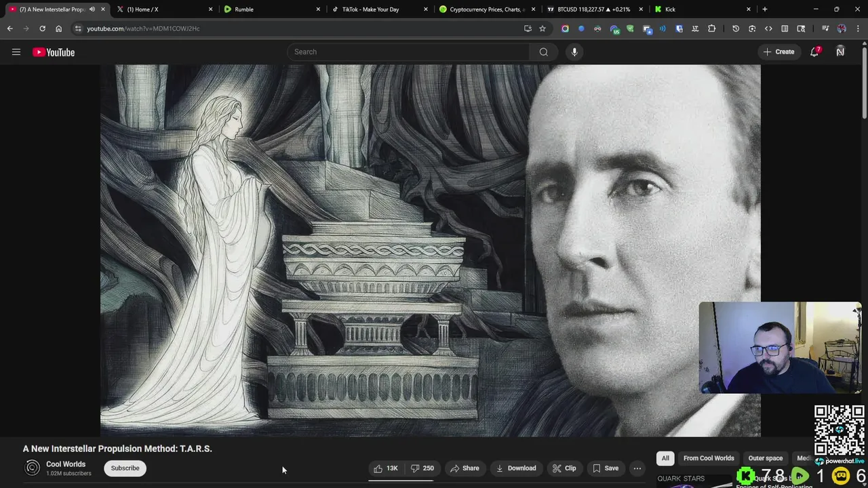Click the YouTube search text field
The image size is (868, 488).
409,52
